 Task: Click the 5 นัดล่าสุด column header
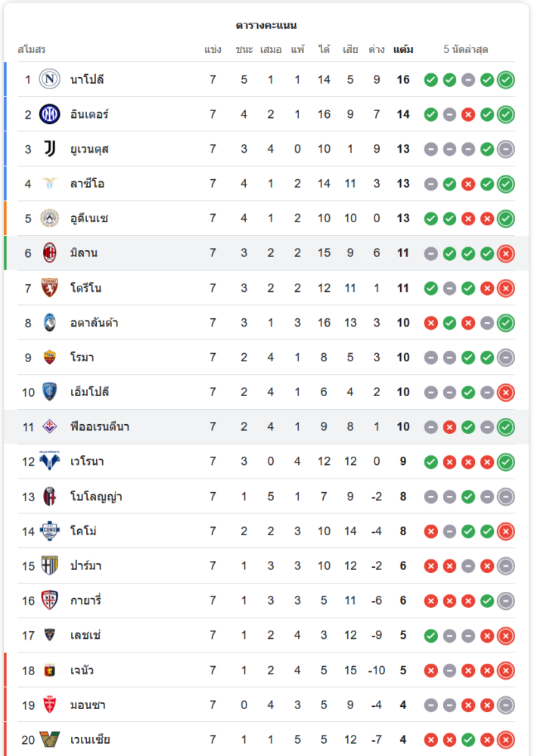[466, 50]
